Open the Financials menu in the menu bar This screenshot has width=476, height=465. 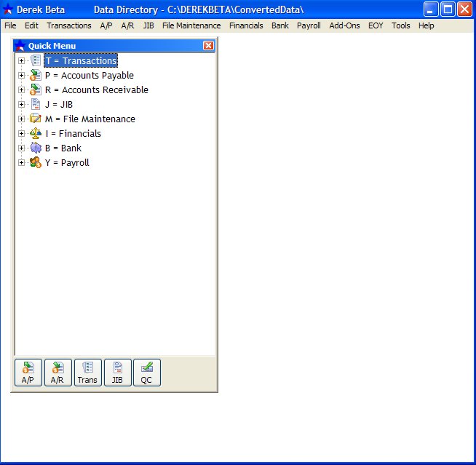tap(246, 25)
